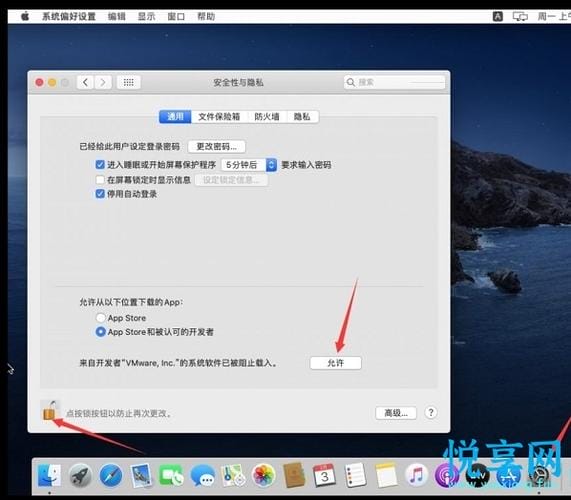Click the 已经给此用户设定登录密码 label
The height and width of the screenshot is (500, 571).
130,146
